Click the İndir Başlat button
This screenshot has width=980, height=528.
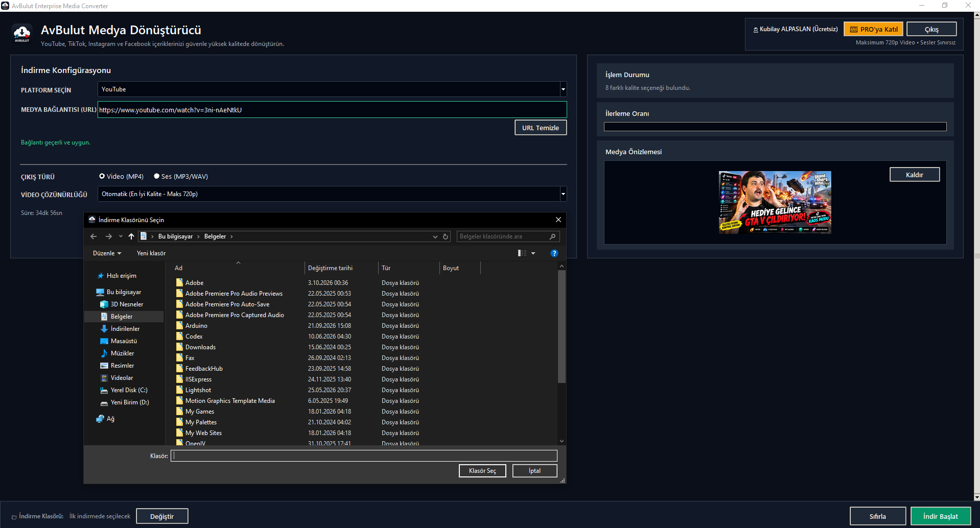click(940, 516)
